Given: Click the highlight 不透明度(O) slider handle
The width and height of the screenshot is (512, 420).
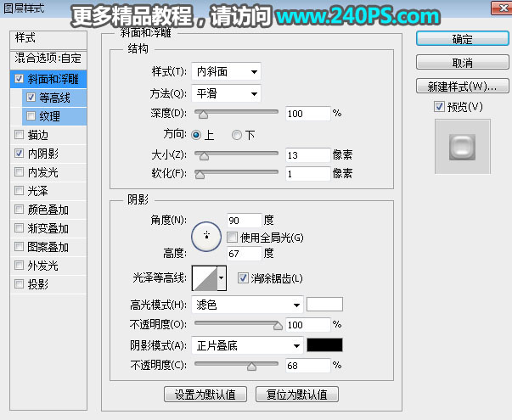Looking at the screenshot, I should pyautogui.click(x=278, y=326).
